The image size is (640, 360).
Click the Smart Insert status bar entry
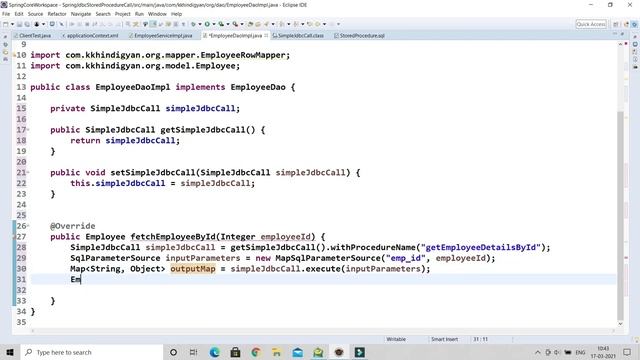444,339
